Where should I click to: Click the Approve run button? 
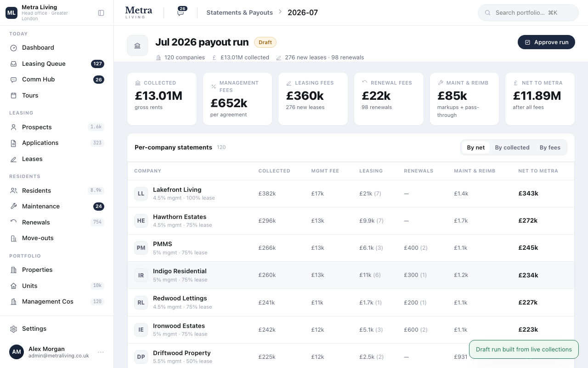tap(546, 42)
